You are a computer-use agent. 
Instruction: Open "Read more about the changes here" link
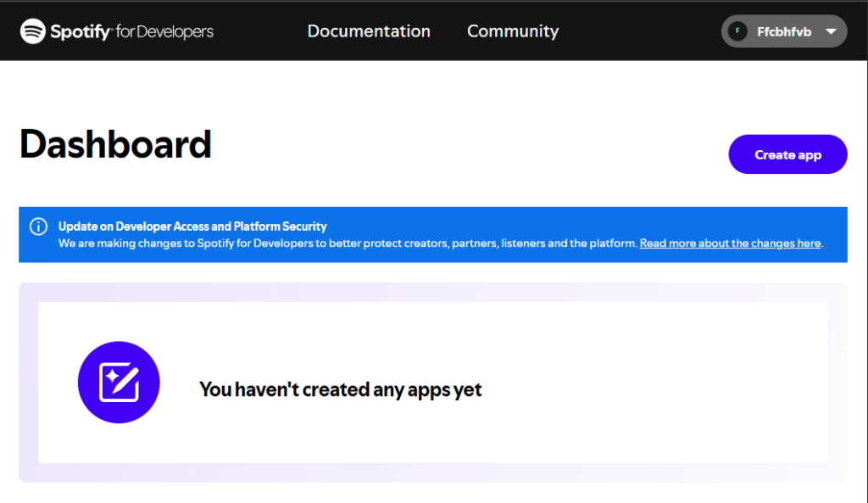[730, 243]
